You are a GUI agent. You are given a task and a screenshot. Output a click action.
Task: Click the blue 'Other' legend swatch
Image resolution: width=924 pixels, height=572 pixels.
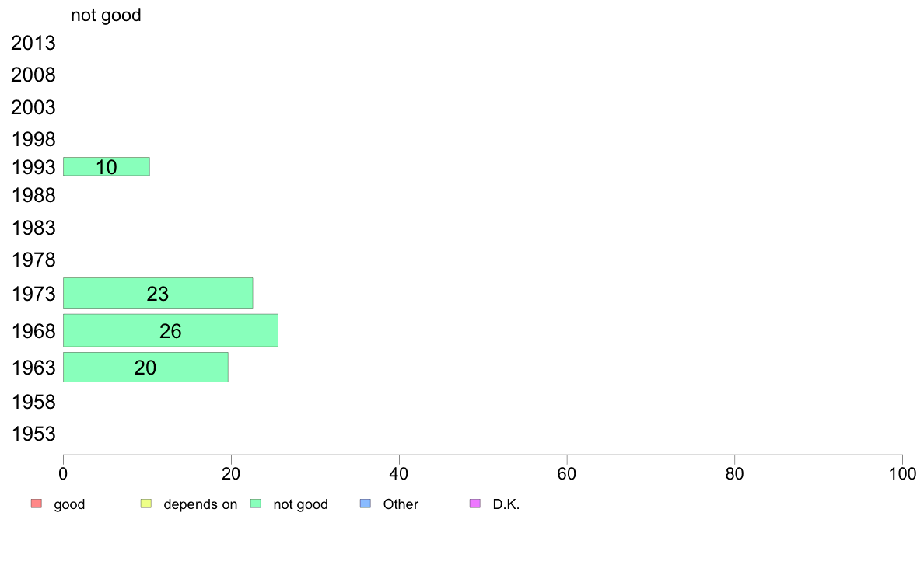point(366,504)
